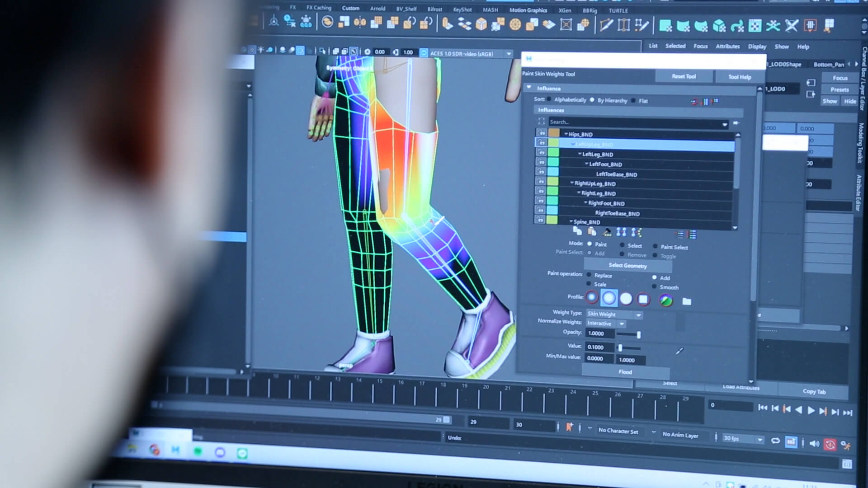
Task: Open the ACES color space dropdown
Action: [x=509, y=54]
